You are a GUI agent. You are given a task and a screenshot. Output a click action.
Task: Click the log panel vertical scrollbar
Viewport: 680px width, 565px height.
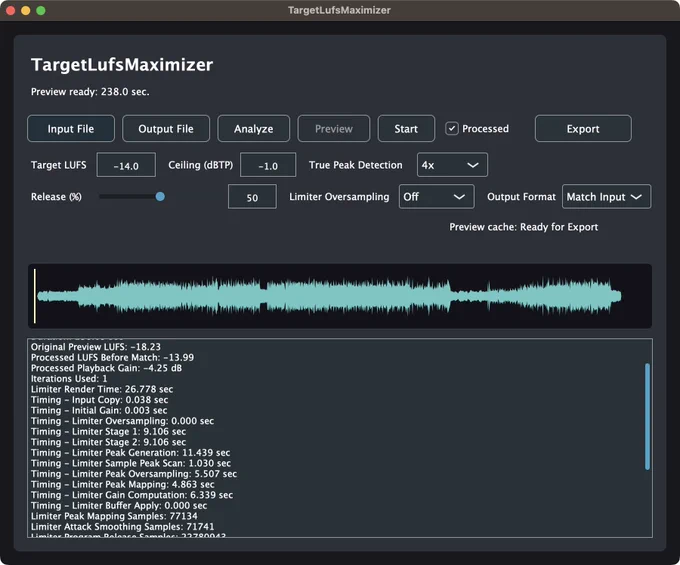tap(647, 416)
